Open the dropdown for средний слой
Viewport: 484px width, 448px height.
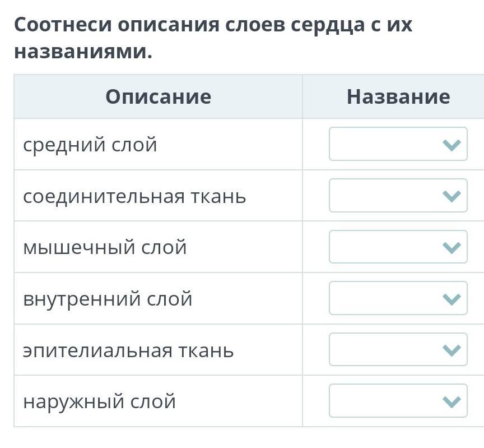pos(398,144)
